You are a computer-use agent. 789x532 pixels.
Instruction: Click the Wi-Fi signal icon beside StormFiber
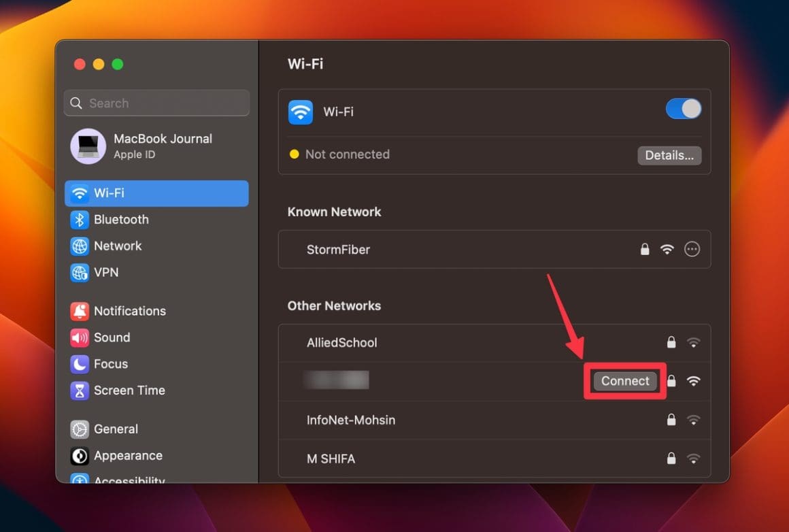click(667, 249)
